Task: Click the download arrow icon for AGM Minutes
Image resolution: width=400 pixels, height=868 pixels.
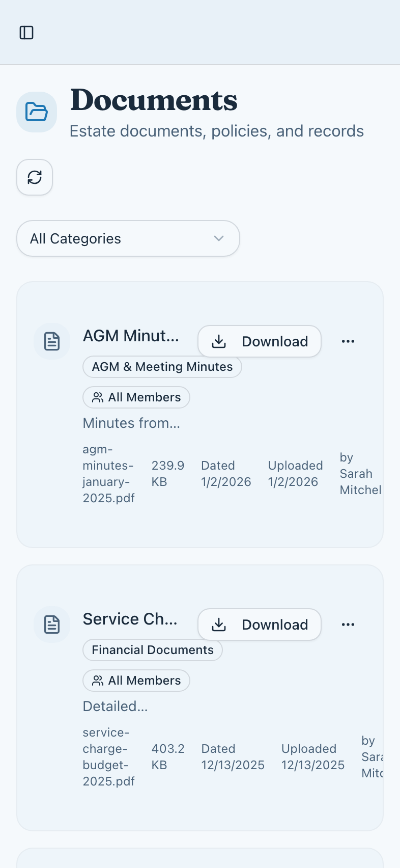Action: [x=219, y=341]
